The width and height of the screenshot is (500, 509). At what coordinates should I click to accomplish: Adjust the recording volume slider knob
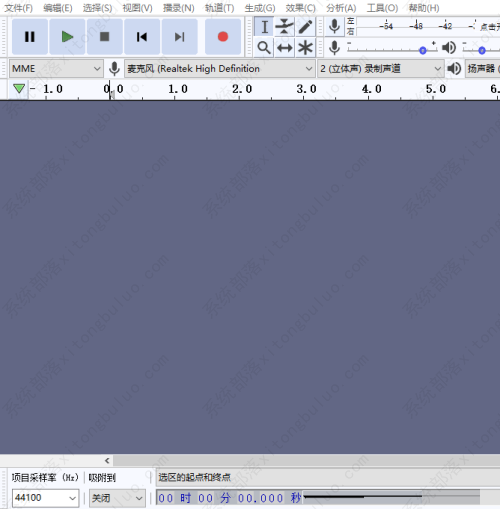423,51
